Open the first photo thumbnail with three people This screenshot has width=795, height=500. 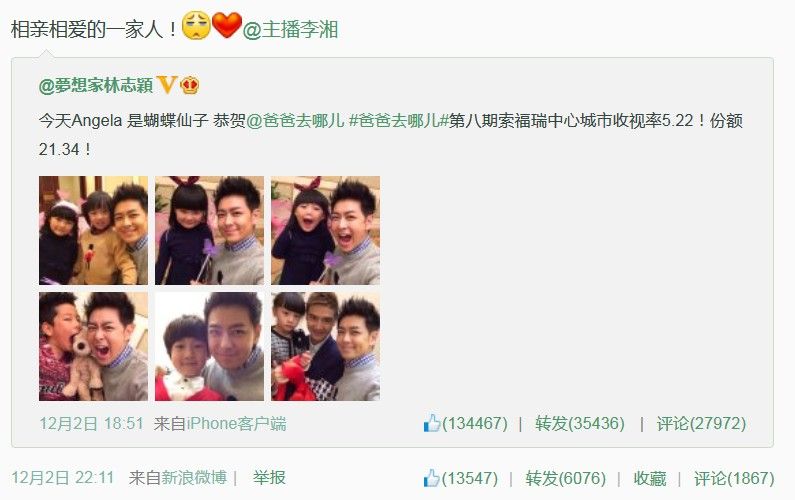tap(93, 230)
